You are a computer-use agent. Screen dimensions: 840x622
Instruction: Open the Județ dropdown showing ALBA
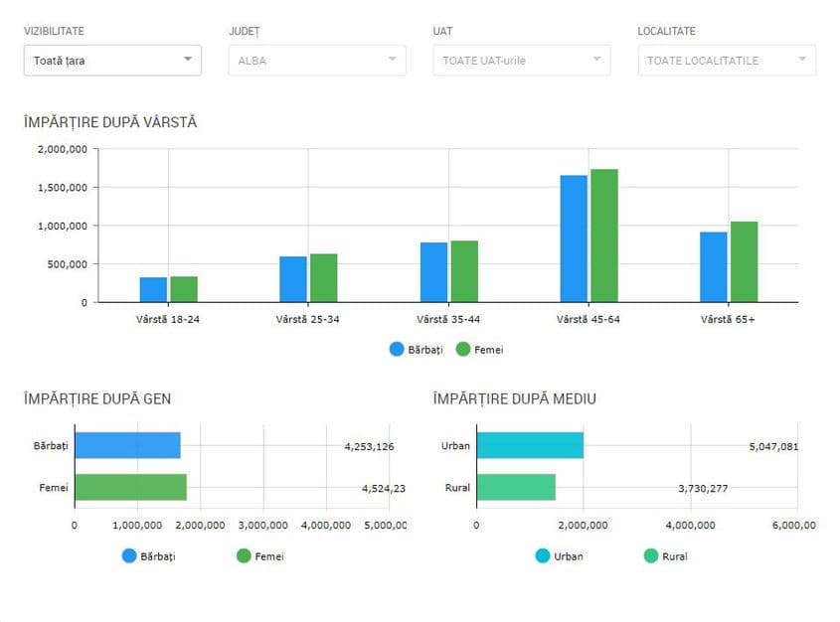pyautogui.click(x=316, y=61)
